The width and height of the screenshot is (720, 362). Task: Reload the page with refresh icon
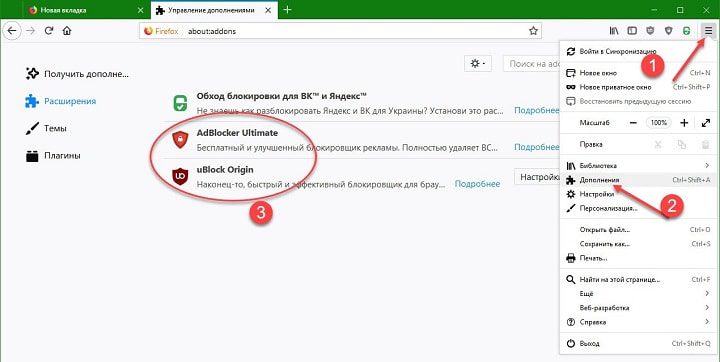pyautogui.click(x=49, y=31)
